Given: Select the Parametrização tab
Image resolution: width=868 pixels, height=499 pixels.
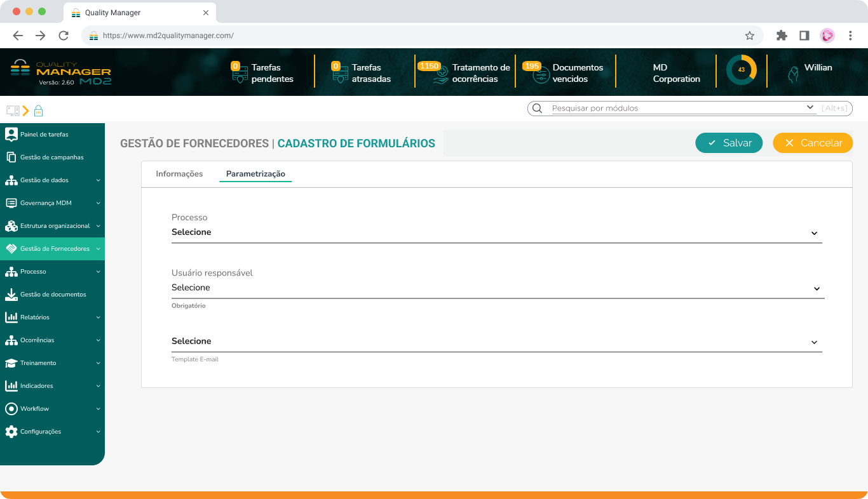Looking at the screenshot, I should [x=255, y=173].
